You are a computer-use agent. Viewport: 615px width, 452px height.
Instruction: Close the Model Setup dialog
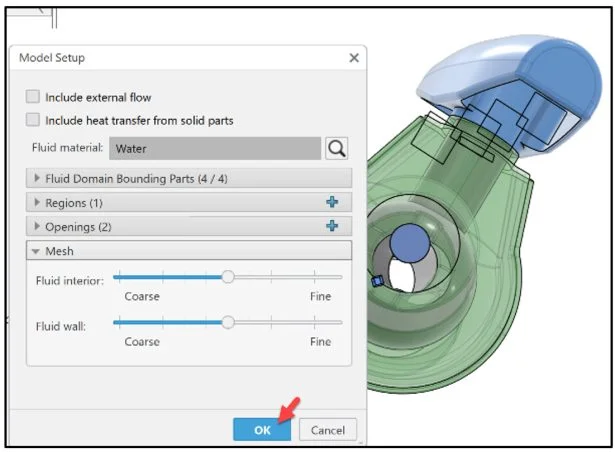point(353,58)
